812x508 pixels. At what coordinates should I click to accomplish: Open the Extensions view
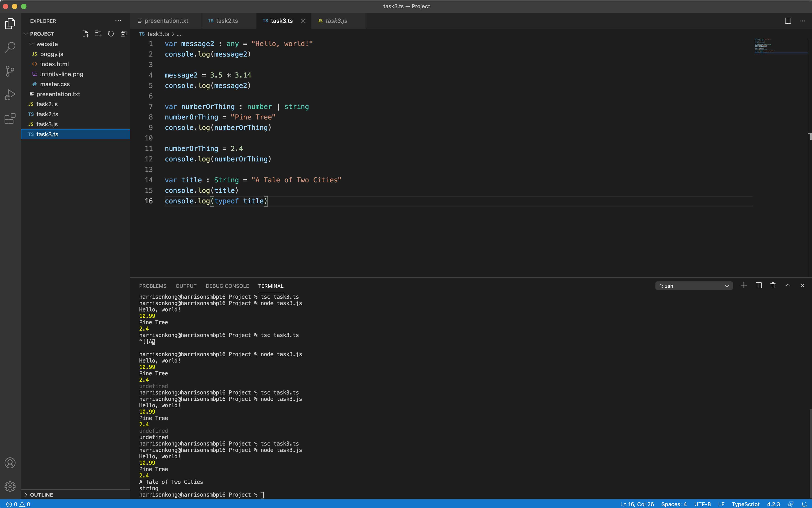click(x=10, y=119)
